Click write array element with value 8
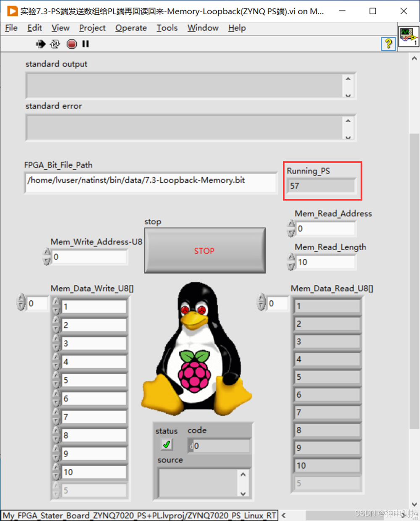Screen dimensions: 420x521 (x=94, y=435)
